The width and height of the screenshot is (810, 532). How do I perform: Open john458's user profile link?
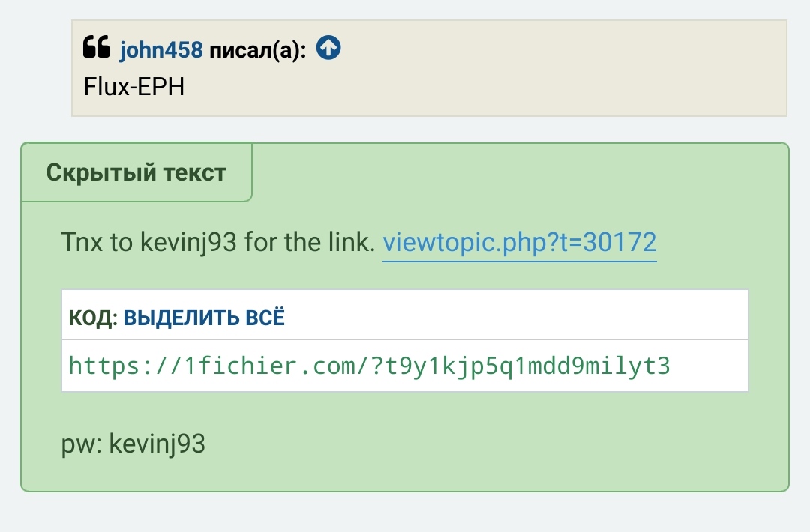tap(161, 50)
